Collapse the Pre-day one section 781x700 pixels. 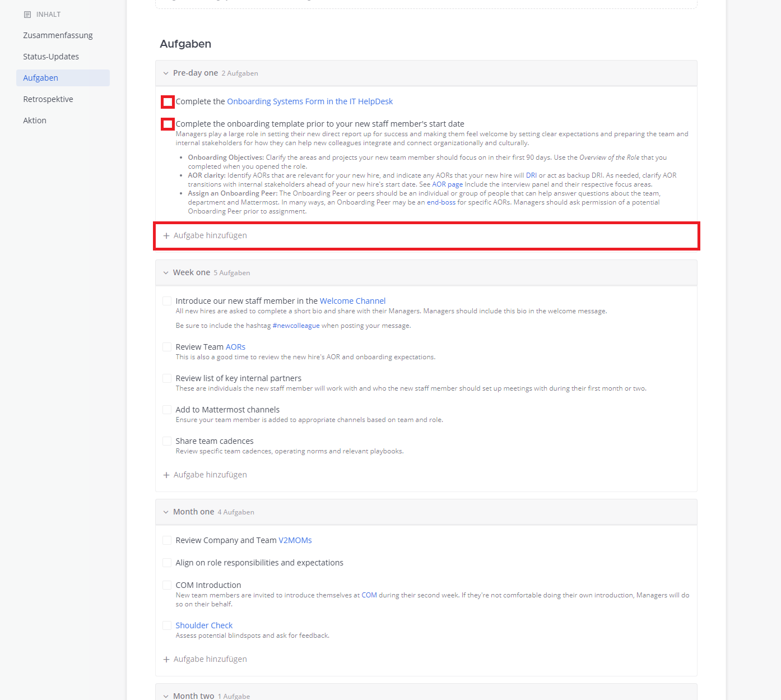(166, 73)
